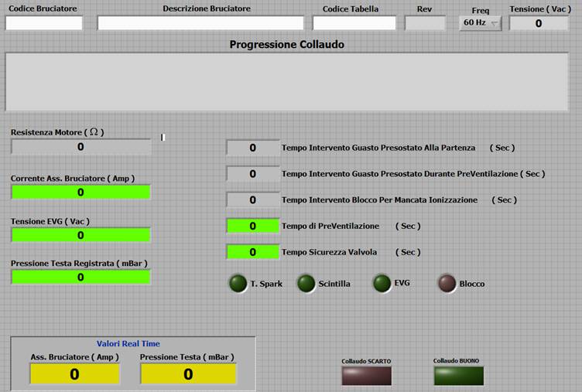Click the Codice Bruciatore input field
Viewport: 582px width, 392px height.
(44, 23)
